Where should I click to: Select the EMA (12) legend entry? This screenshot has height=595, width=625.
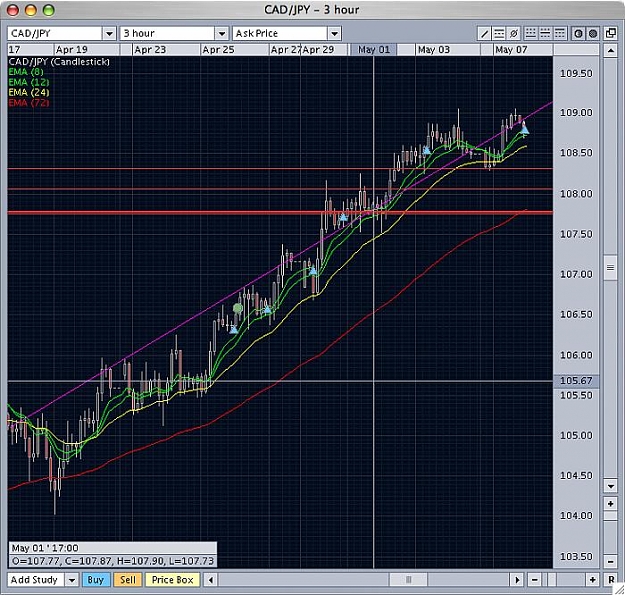(29, 82)
